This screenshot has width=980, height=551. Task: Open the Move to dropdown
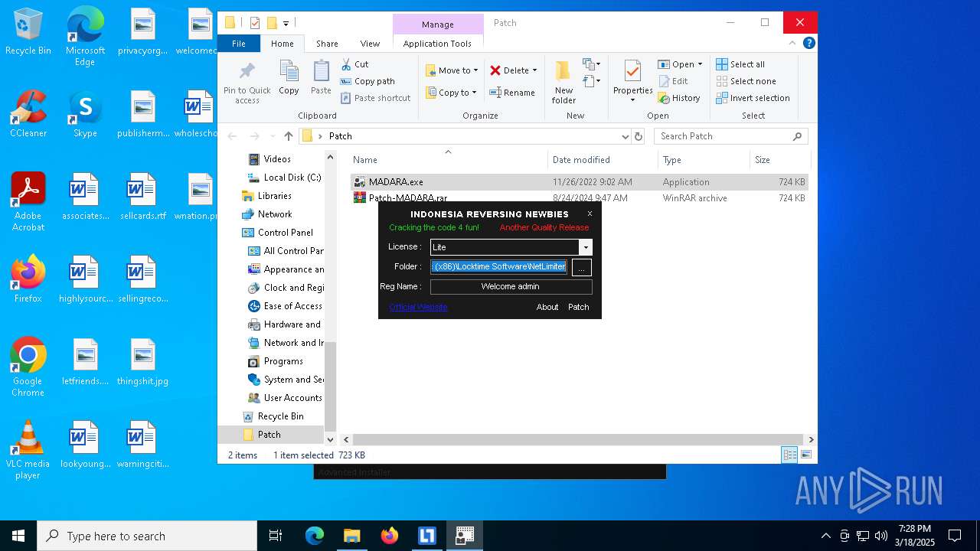click(x=452, y=70)
